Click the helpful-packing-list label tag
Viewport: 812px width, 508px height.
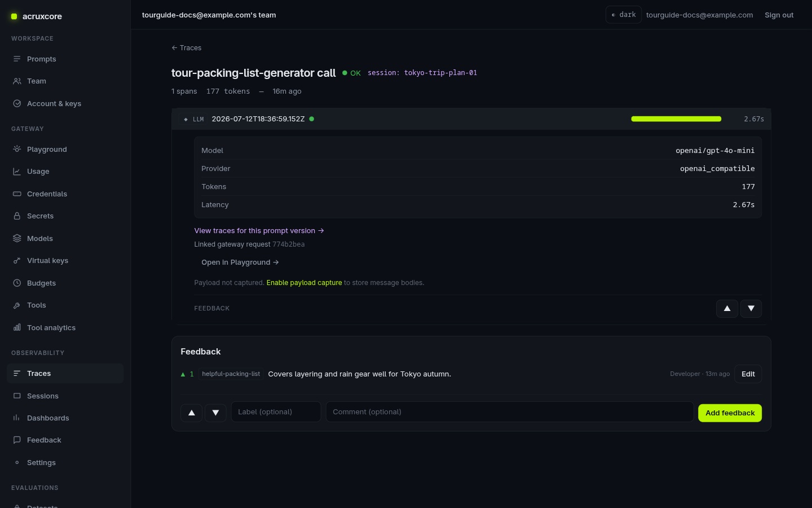(231, 374)
